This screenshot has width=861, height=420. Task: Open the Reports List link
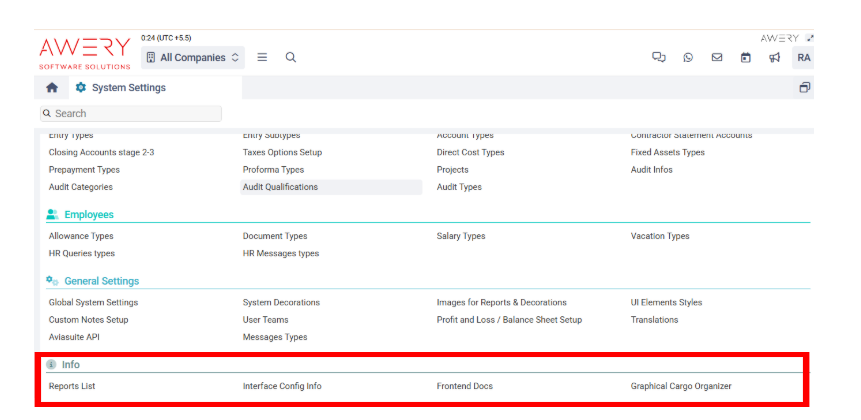coord(72,386)
